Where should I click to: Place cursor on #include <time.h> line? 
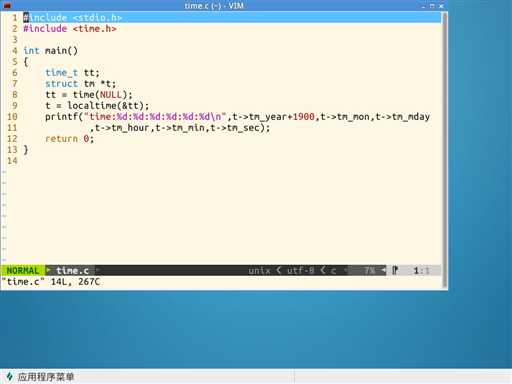click(70, 29)
